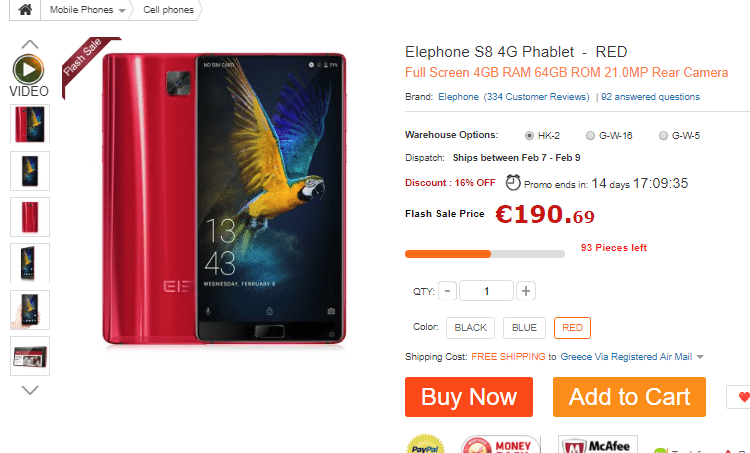Click the Add to Cart button
The height and width of the screenshot is (453, 750).
[629, 397]
